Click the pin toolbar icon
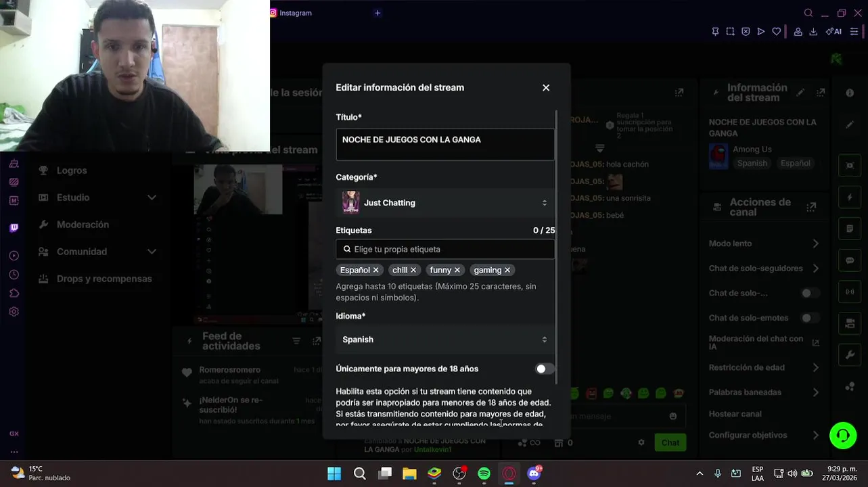Viewport: 868px width, 487px height. [715, 32]
